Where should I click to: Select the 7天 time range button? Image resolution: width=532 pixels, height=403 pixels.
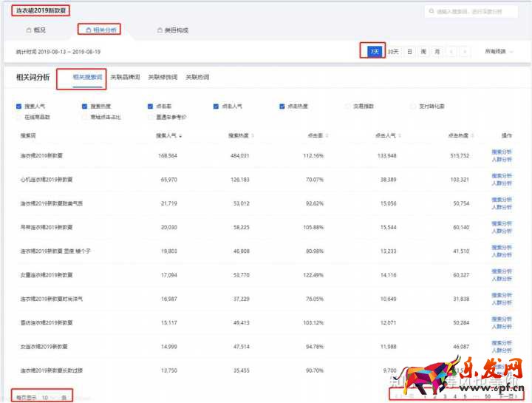(x=375, y=51)
